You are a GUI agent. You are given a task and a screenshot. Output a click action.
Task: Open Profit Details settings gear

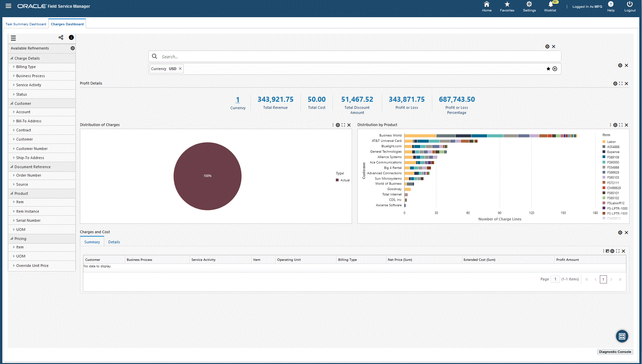tap(615, 84)
